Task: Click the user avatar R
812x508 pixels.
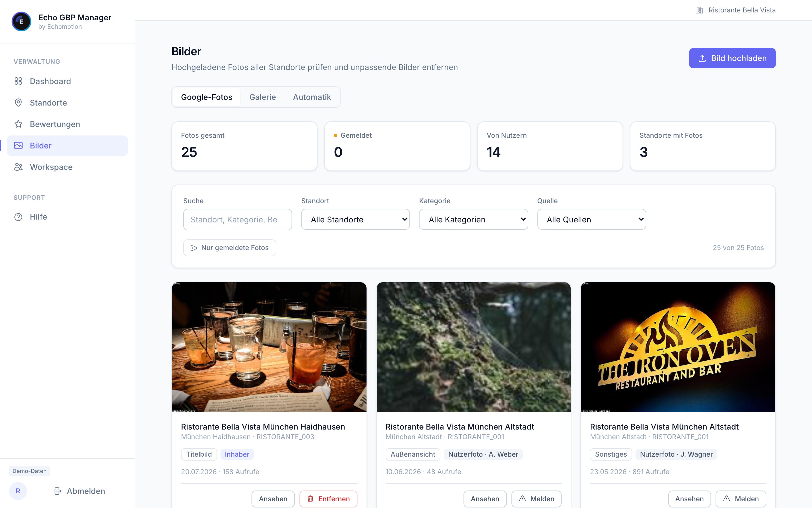Action: click(x=18, y=491)
